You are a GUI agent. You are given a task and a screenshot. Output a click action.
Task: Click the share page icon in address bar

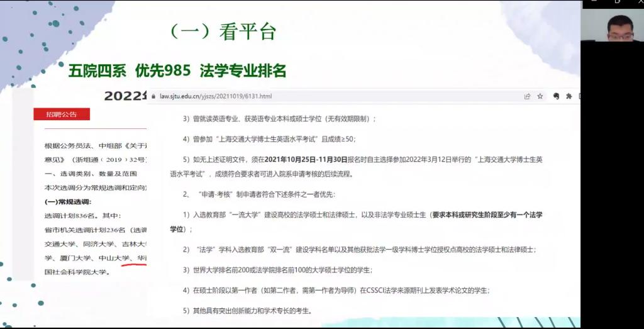pyautogui.click(x=527, y=96)
